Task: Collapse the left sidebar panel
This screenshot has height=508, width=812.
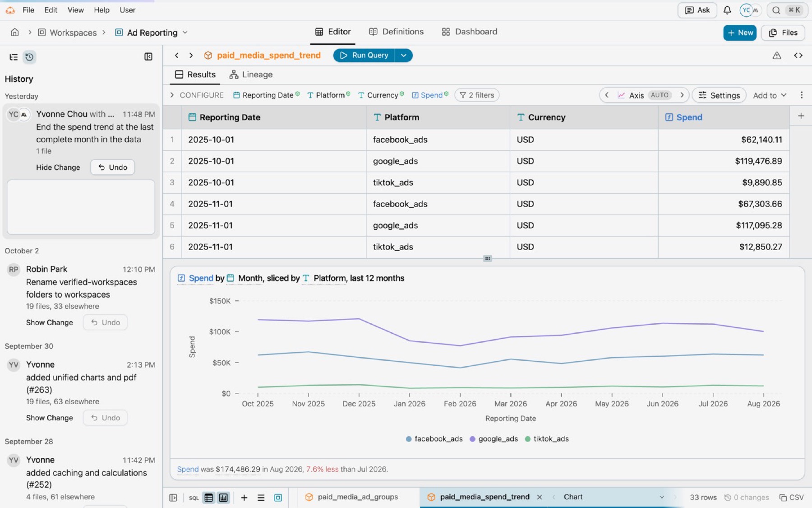Action: point(148,56)
